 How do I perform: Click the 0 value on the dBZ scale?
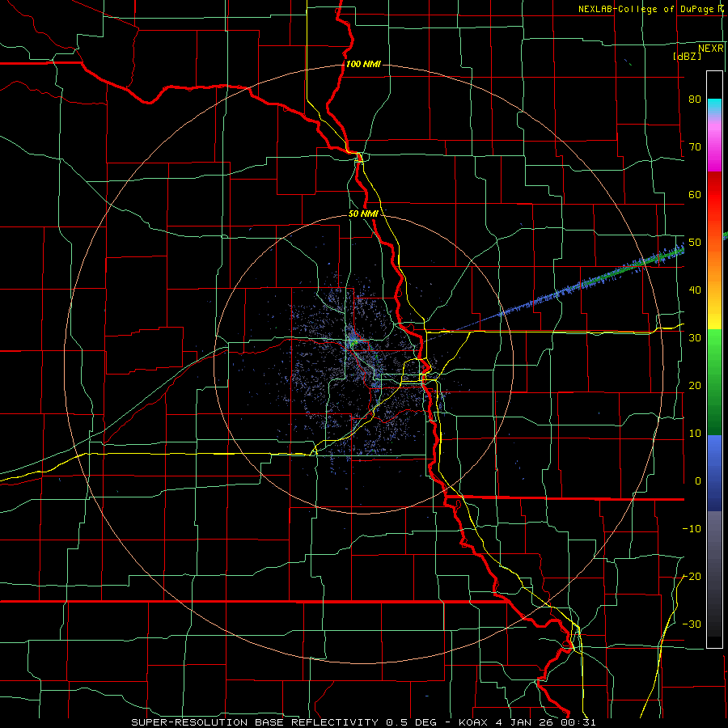tap(698, 481)
